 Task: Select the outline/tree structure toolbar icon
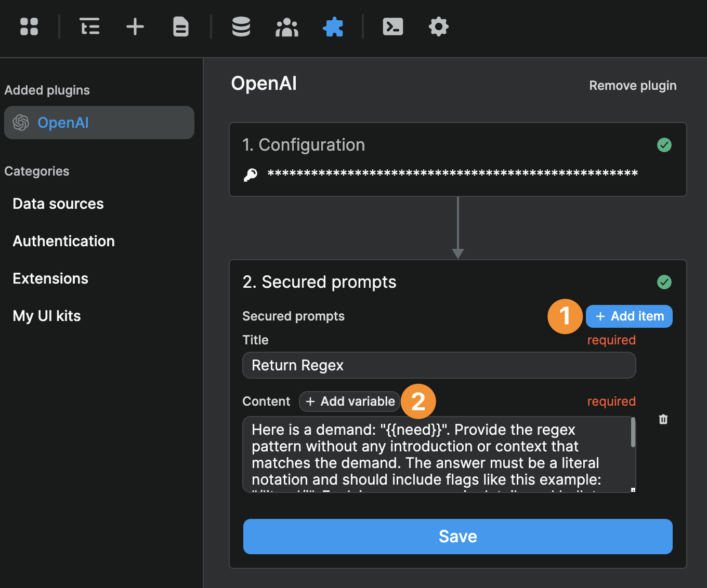pyautogui.click(x=89, y=27)
